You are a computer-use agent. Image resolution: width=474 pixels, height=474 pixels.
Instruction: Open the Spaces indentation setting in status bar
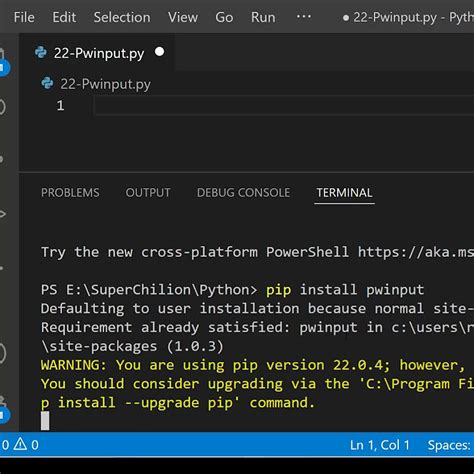pos(450,445)
